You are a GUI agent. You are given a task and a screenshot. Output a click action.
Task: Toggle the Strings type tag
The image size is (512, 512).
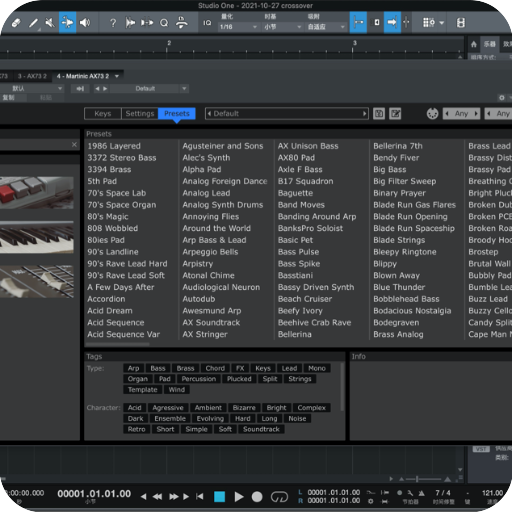(x=300, y=379)
